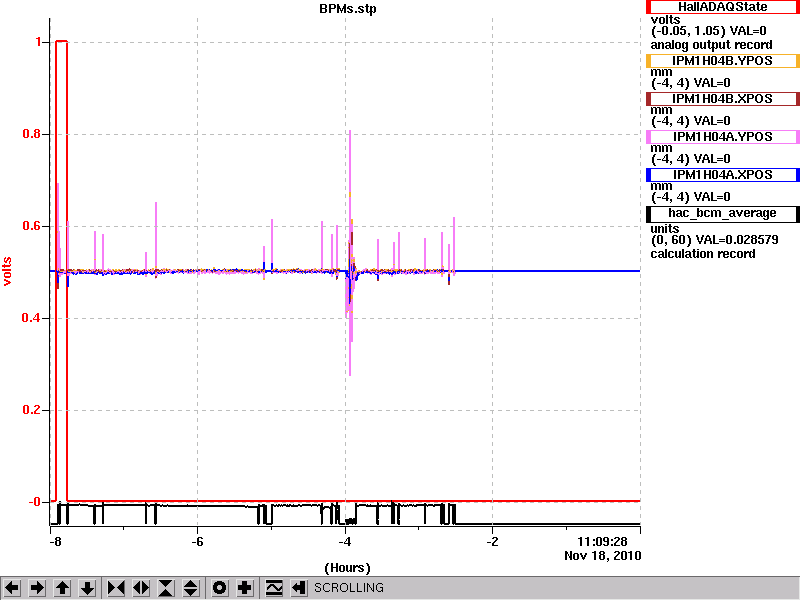The height and width of the screenshot is (600, 800).
Task: Click the plus crosshair toolbar icon
Action: coord(245,588)
